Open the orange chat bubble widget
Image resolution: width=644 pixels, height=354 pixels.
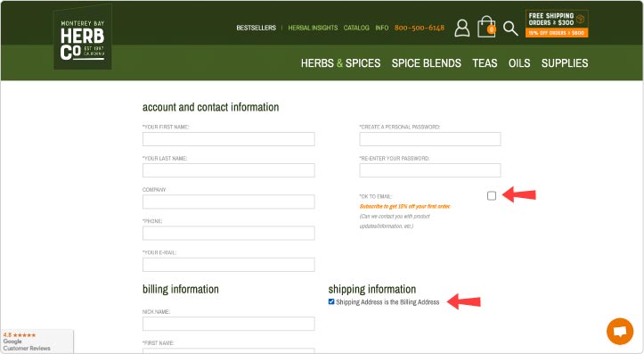(x=620, y=331)
